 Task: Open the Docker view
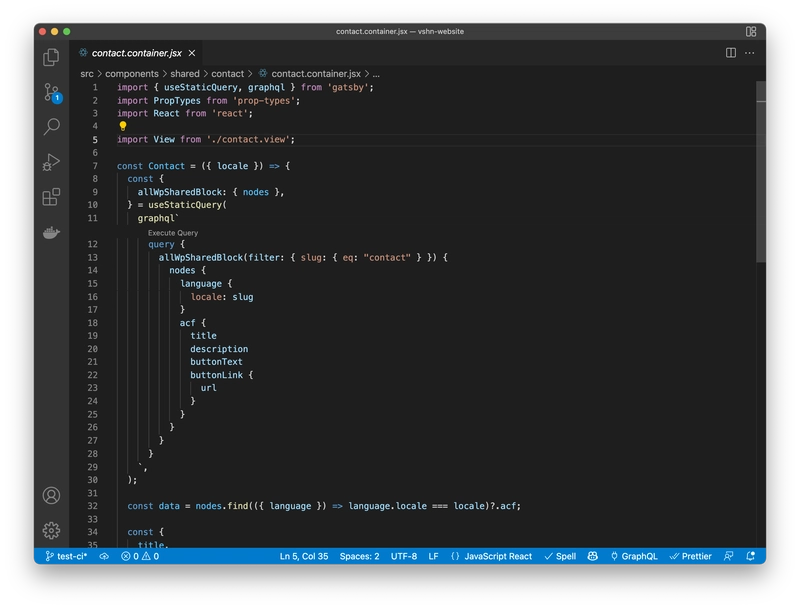click(51, 233)
